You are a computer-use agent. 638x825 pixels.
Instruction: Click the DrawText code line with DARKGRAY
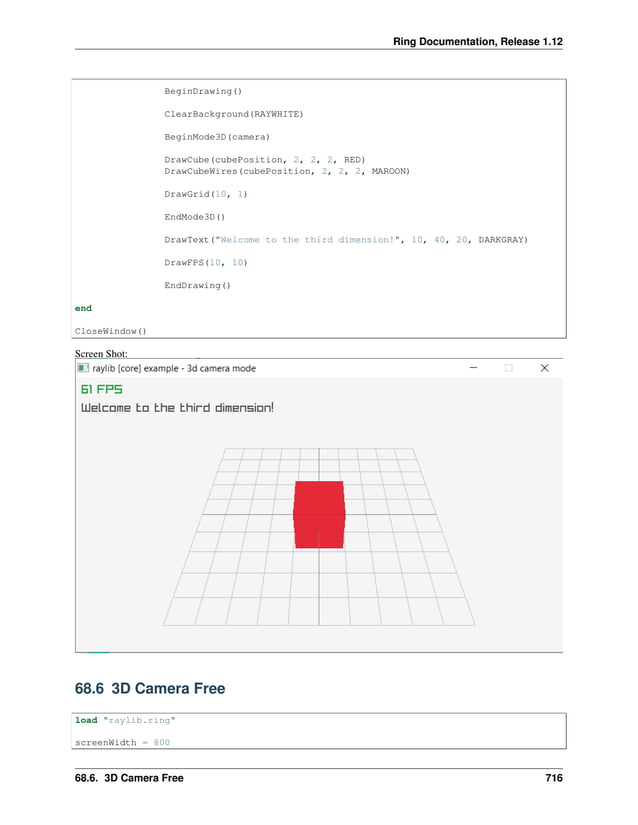pos(346,239)
